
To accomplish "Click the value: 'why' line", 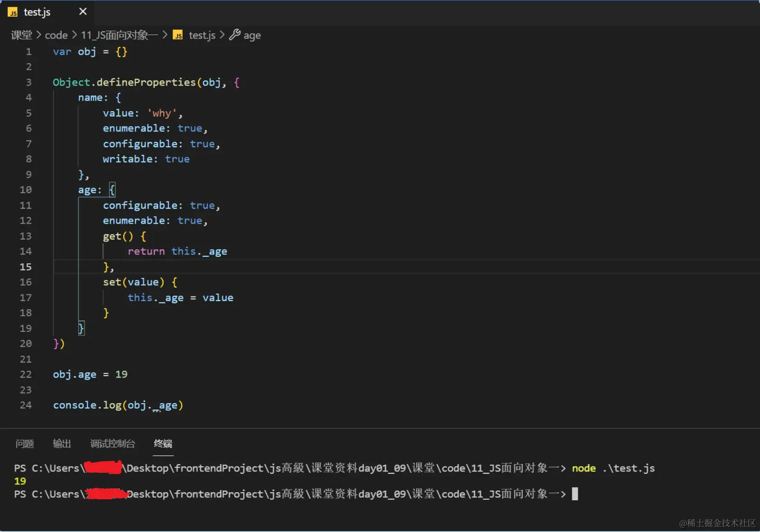I will tap(143, 113).
